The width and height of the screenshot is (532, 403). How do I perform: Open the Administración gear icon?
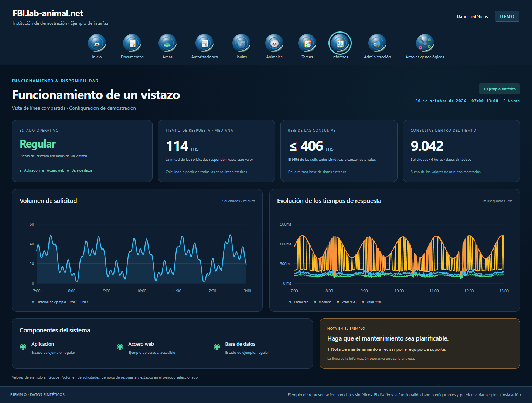click(x=377, y=43)
